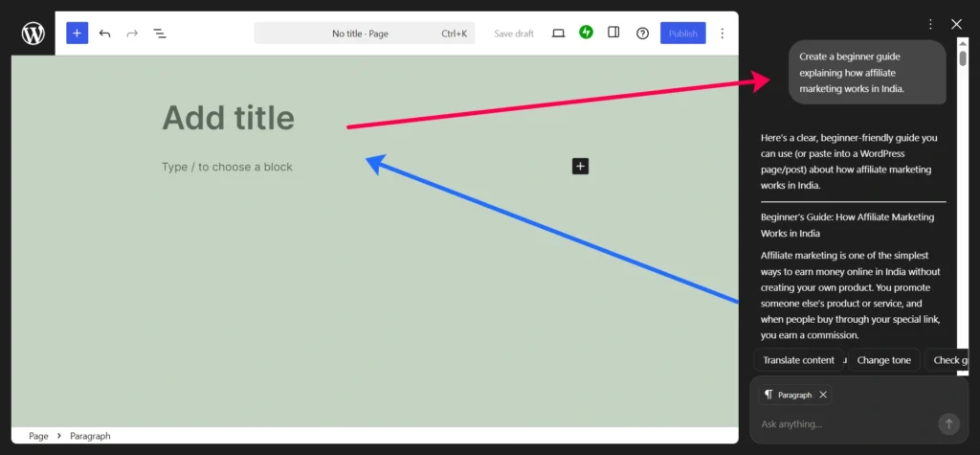Open editor Options three-dot menu
Viewport: 980px width, 455px height.
pos(722,34)
